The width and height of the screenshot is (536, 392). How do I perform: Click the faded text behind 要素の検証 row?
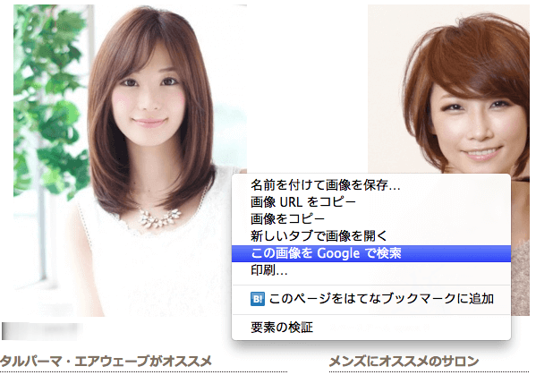click(x=379, y=328)
